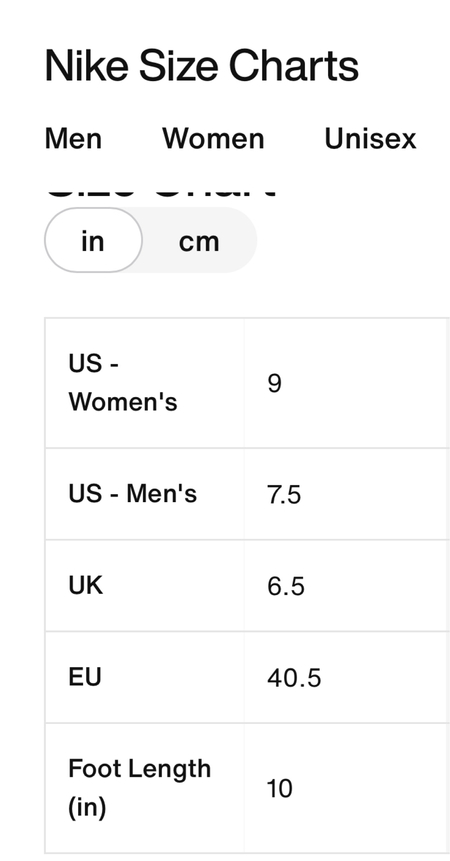Click the EU size 40.5 cell
The width and height of the screenshot is (450, 861).
click(x=346, y=677)
